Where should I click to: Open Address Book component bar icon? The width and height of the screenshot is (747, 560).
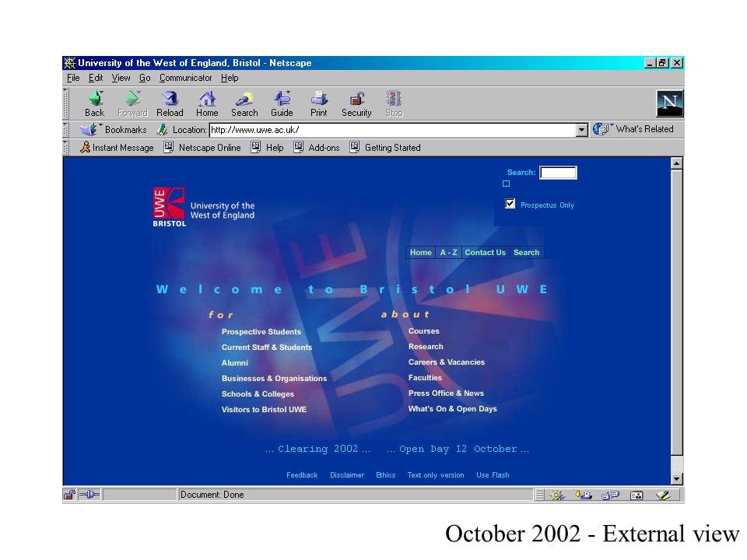click(637, 495)
